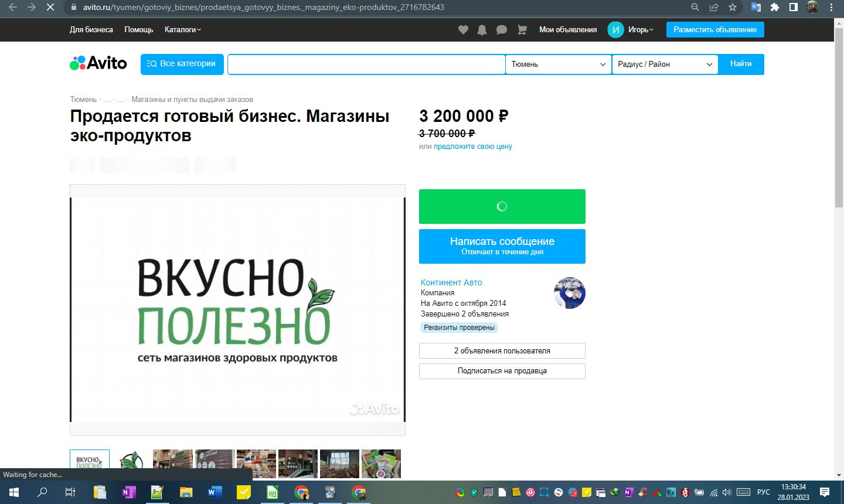Open the Для бизнеса menu item
844x504 pixels.
(x=91, y=30)
